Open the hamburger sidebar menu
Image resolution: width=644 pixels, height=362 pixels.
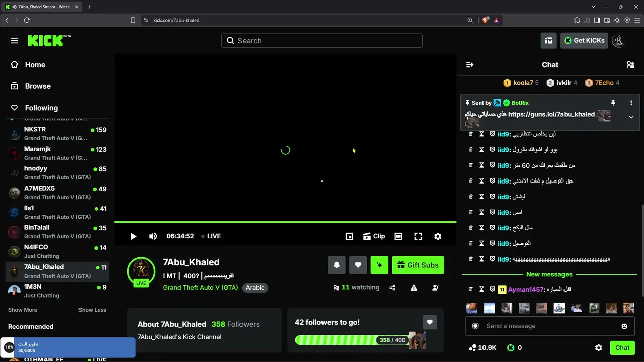click(x=14, y=41)
